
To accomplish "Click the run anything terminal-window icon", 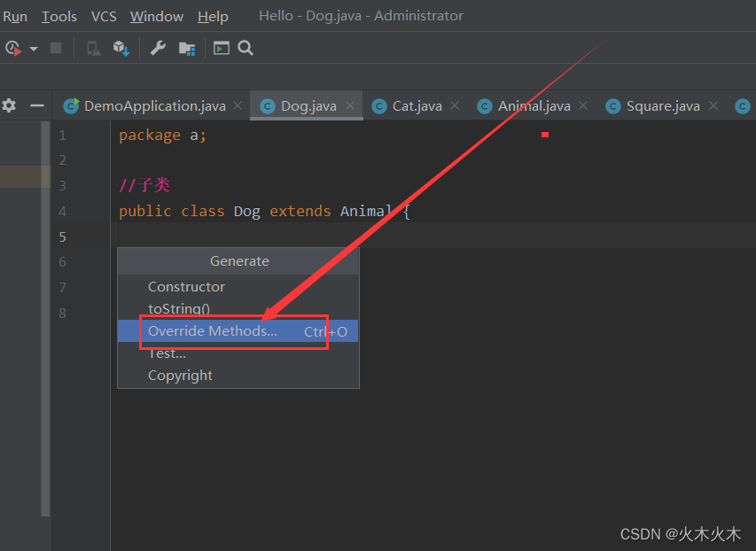I will point(222,48).
